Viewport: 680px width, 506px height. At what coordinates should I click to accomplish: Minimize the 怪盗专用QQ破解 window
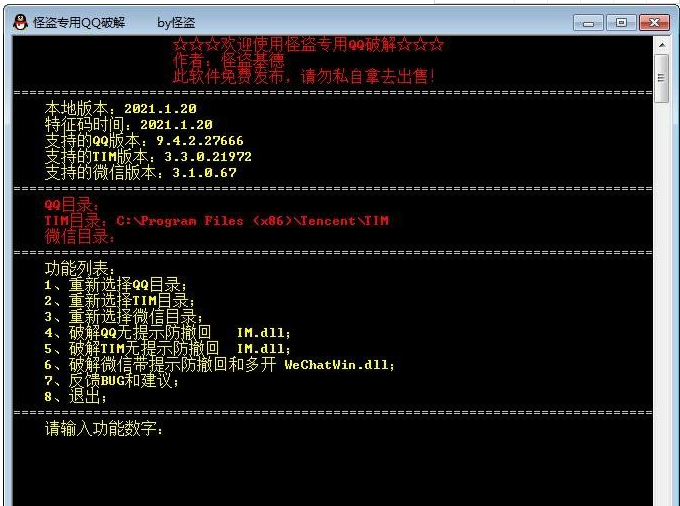pyautogui.click(x=588, y=23)
